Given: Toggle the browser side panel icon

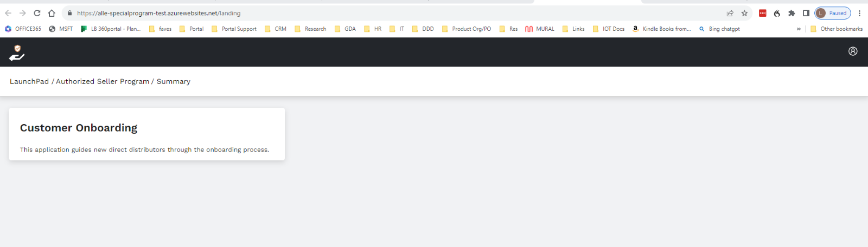Looking at the screenshot, I should pyautogui.click(x=806, y=13).
